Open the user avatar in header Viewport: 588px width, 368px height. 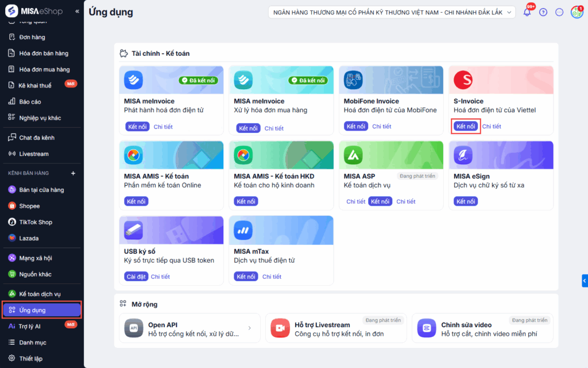pos(577,12)
